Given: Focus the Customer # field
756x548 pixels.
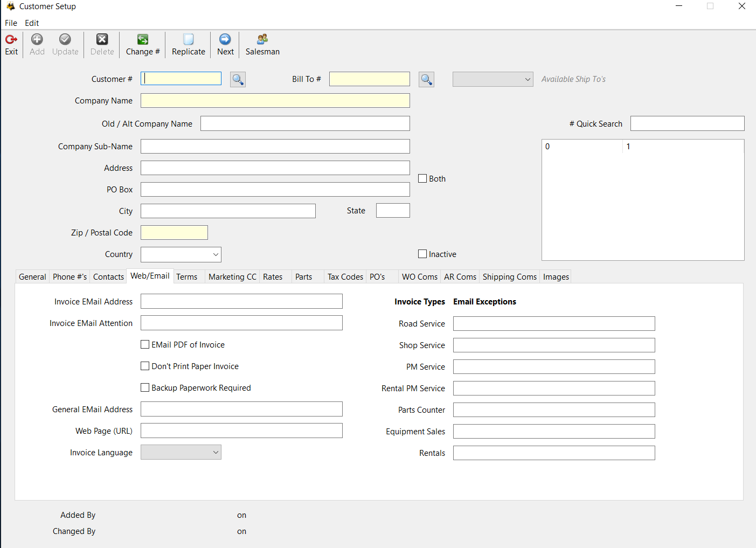Looking at the screenshot, I should click(x=181, y=79).
